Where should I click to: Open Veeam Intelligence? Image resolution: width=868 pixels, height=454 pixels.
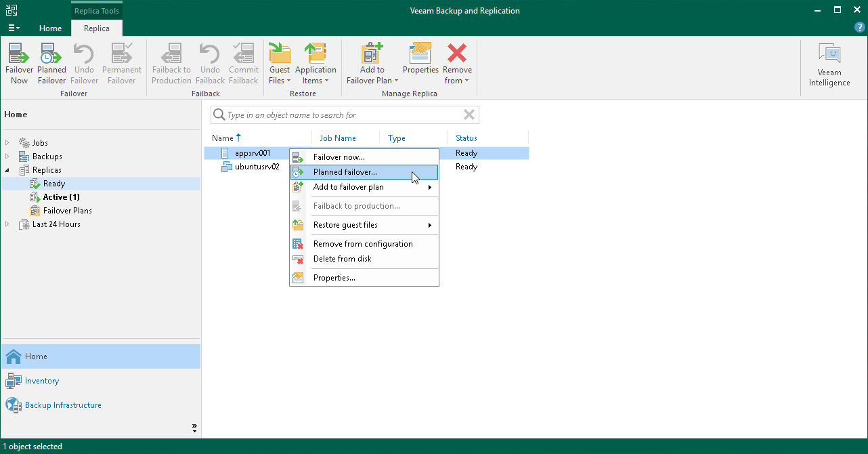pos(829,65)
